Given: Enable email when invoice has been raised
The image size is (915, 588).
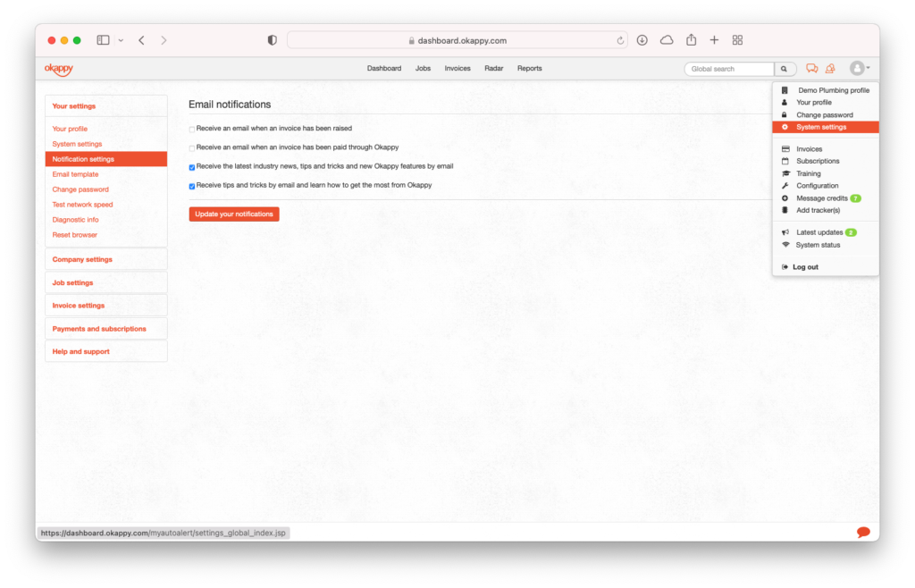Looking at the screenshot, I should tap(192, 130).
